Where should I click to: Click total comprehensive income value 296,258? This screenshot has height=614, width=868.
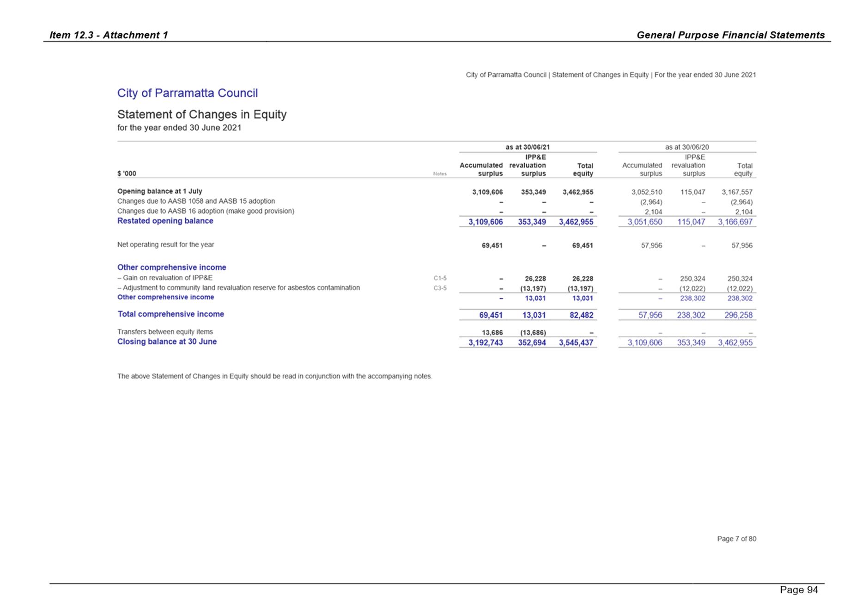(x=738, y=315)
